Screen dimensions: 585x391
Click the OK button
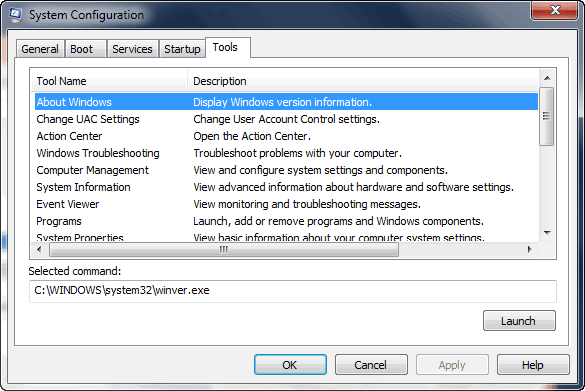(290, 365)
